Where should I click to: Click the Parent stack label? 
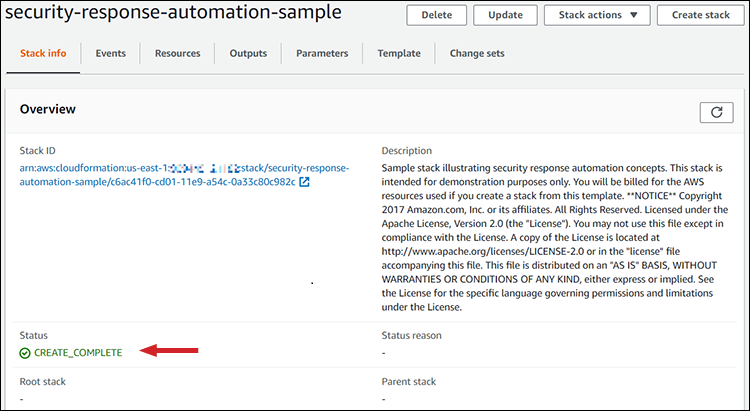tap(409, 382)
